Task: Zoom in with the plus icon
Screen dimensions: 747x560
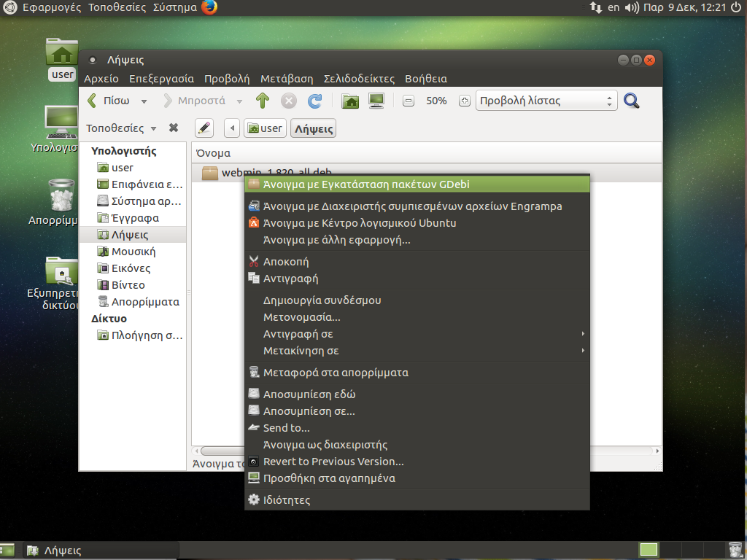Action: click(x=464, y=101)
